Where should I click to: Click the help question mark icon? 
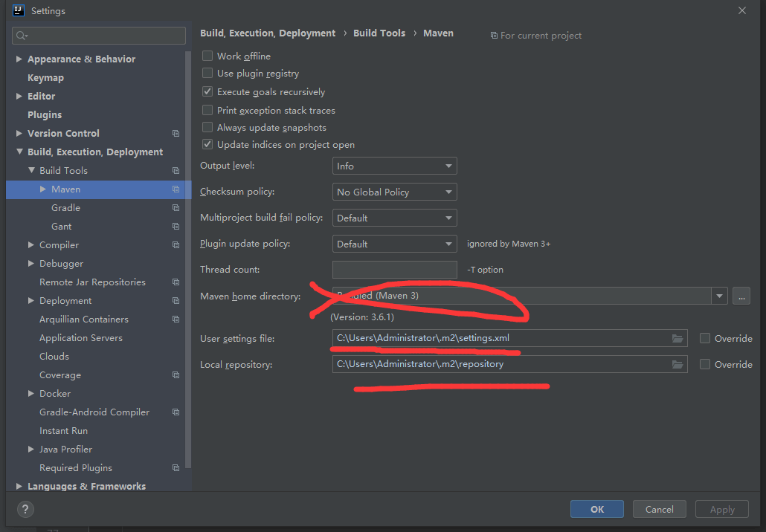coord(25,509)
